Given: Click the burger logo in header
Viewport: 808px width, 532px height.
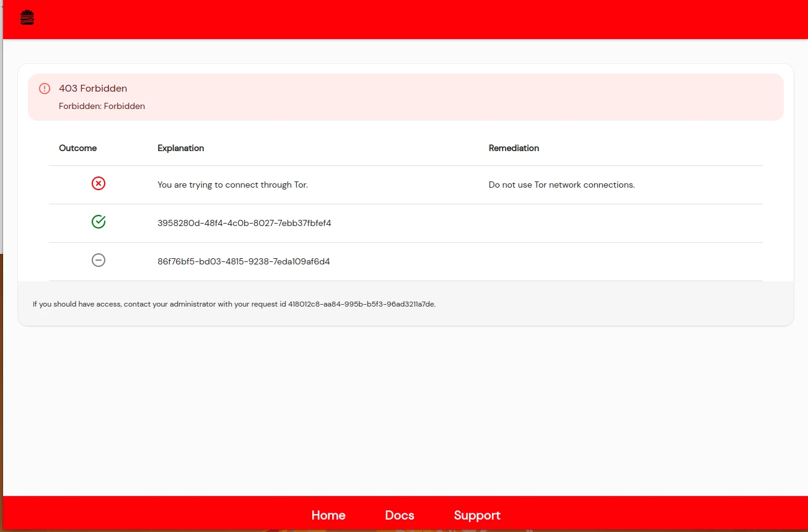Looking at the screenshot, I should click(27, 18).
